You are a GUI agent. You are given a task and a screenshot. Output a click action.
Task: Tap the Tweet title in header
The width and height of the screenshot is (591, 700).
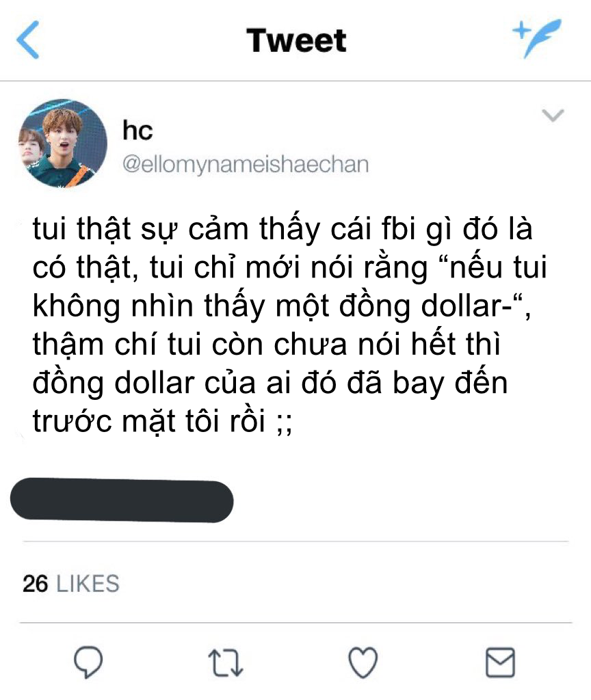coord(296,40)
